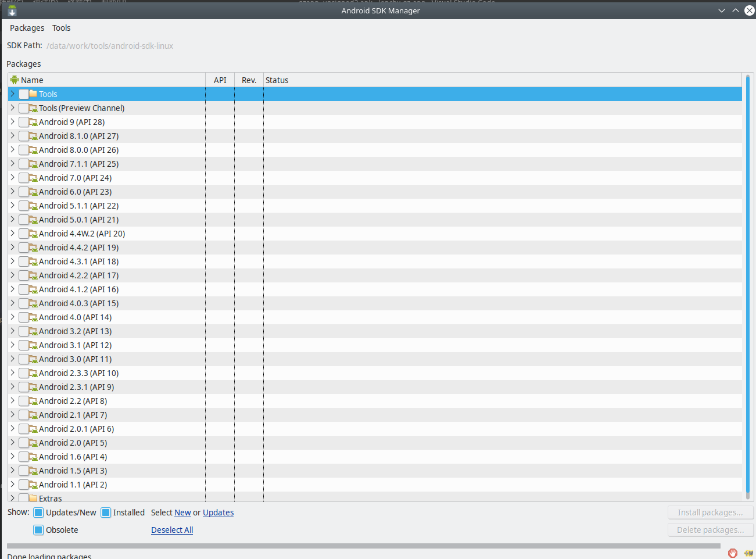Tick the Android 9 (API 28) checkbox
The height and width of the screenshot is (559, 756).
[x=23, y=122]
